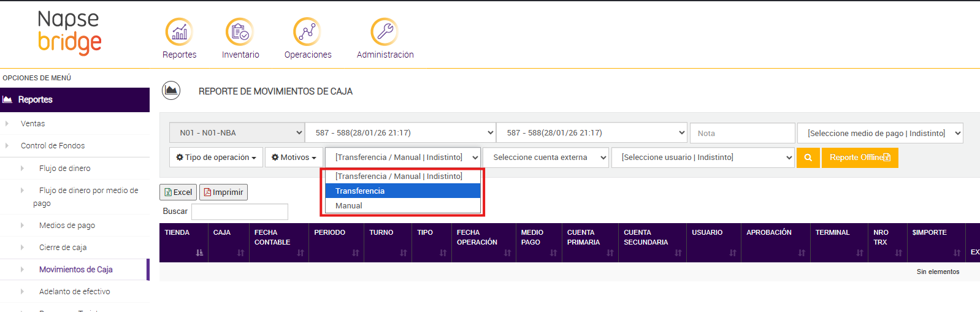The height and width of the screenshot is (312, 980).
Task: Open the Tipo de operacion dropdown
Action: pyautogui.click(x=216, y=158)
